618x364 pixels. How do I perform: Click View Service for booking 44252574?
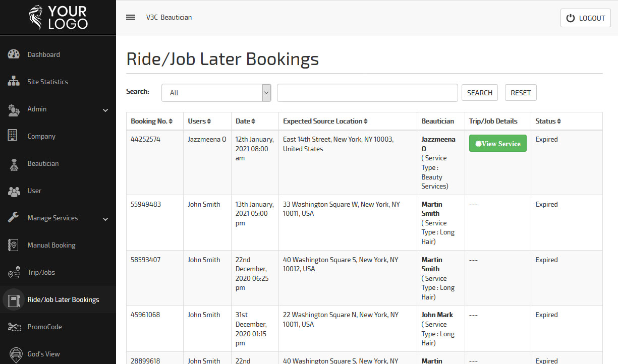pyautogui.click(x=498, y=143)
